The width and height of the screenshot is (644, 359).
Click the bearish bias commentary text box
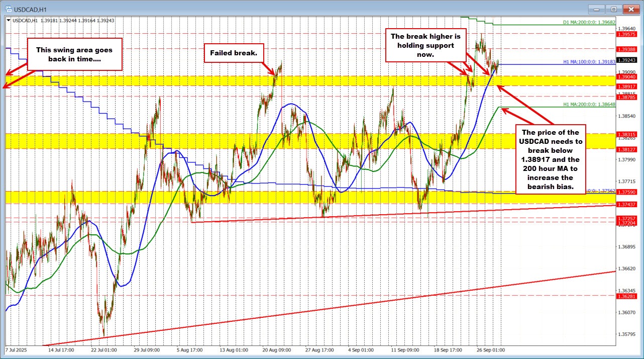point(551,160)
